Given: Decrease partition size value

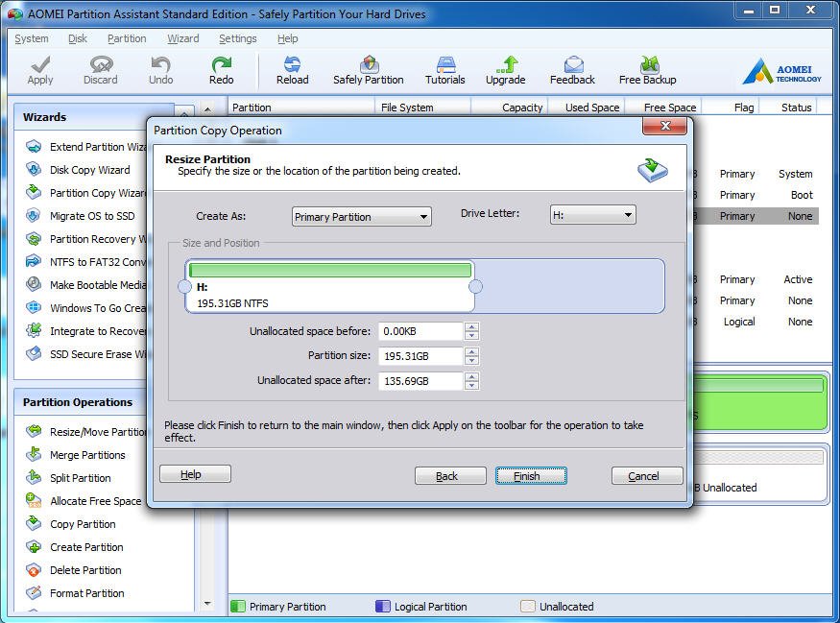Looking at the screenshot, I should pos(471,361).
